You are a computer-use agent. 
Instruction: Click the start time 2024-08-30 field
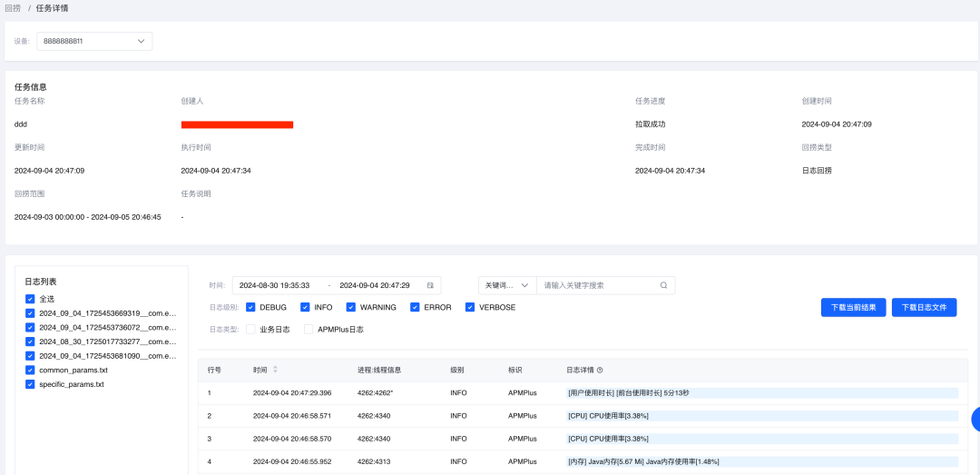[x=275, y=285]
